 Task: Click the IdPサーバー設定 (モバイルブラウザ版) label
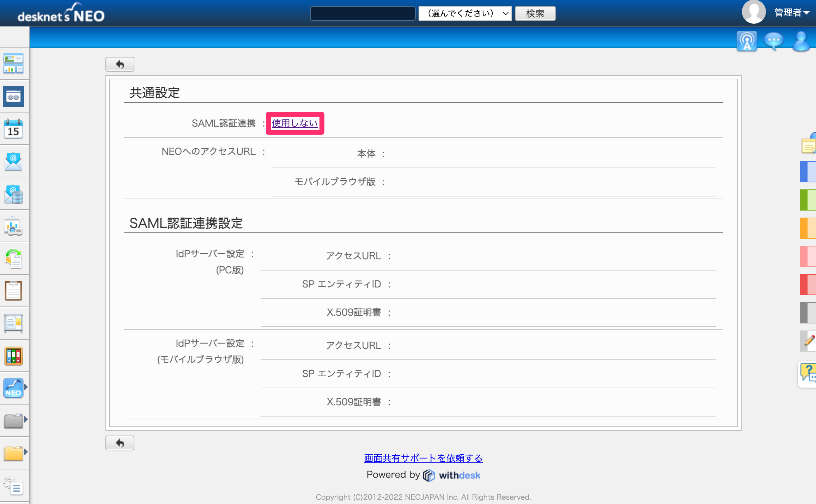[201, 351]
